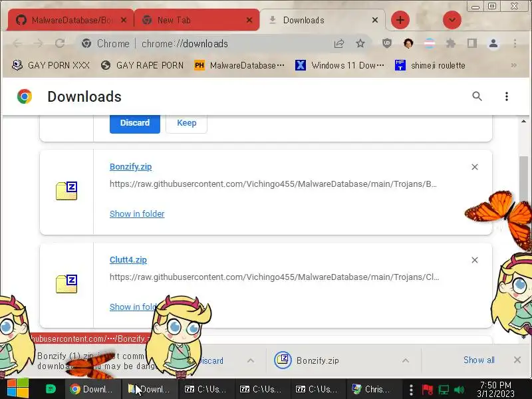
Task: Close the Downloads browser tab
Action: (x=375, y=20)
